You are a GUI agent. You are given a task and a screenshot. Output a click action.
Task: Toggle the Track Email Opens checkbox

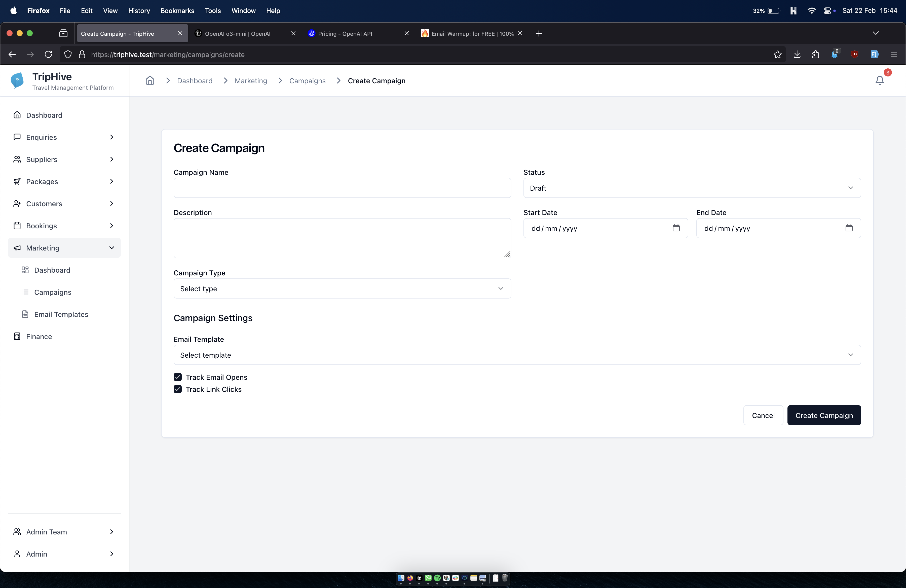(x=177, y=377)
